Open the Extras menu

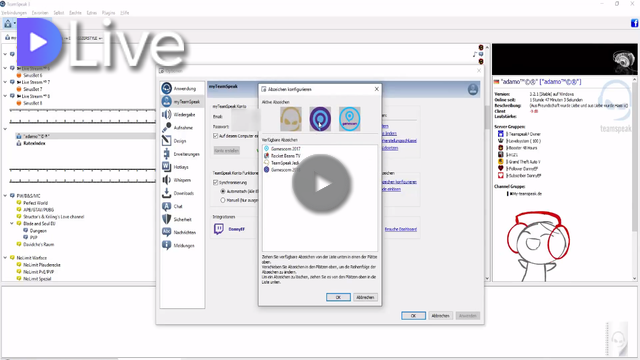(92, 13)
